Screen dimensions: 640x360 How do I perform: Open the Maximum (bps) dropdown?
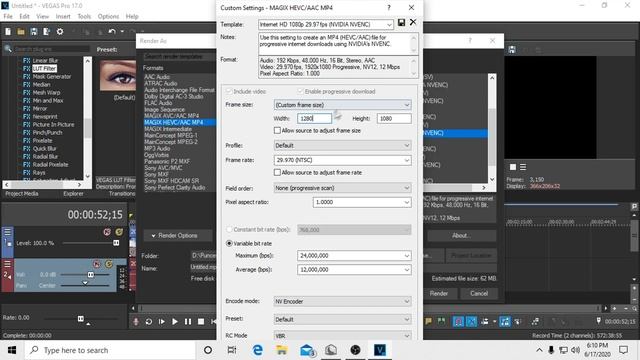pos(407,256)
